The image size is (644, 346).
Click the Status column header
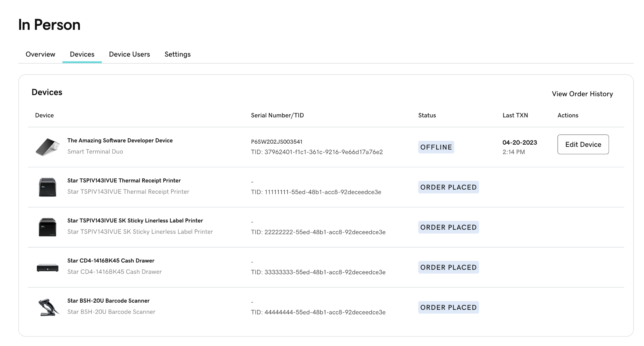pos(427,115)
